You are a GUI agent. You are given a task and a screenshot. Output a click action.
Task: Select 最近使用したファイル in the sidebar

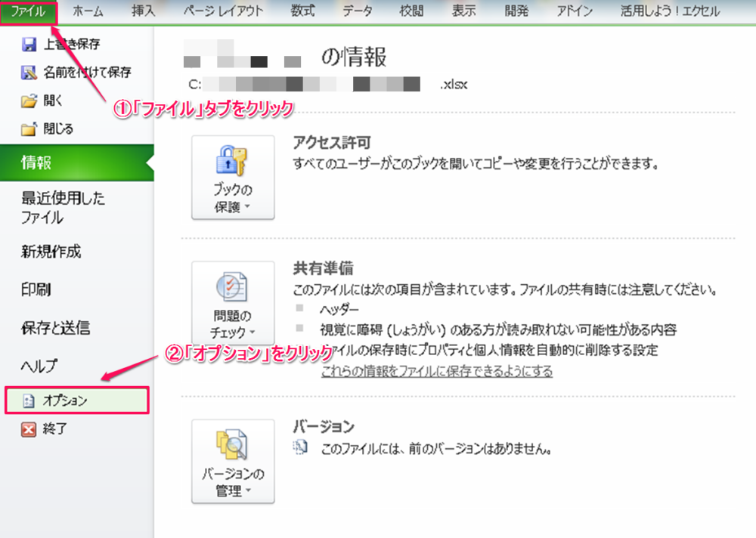(x=63, y=208)
